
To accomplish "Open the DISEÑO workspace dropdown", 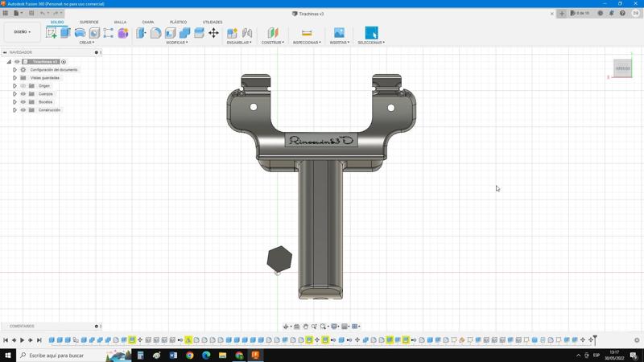I will tap(22, 32).
